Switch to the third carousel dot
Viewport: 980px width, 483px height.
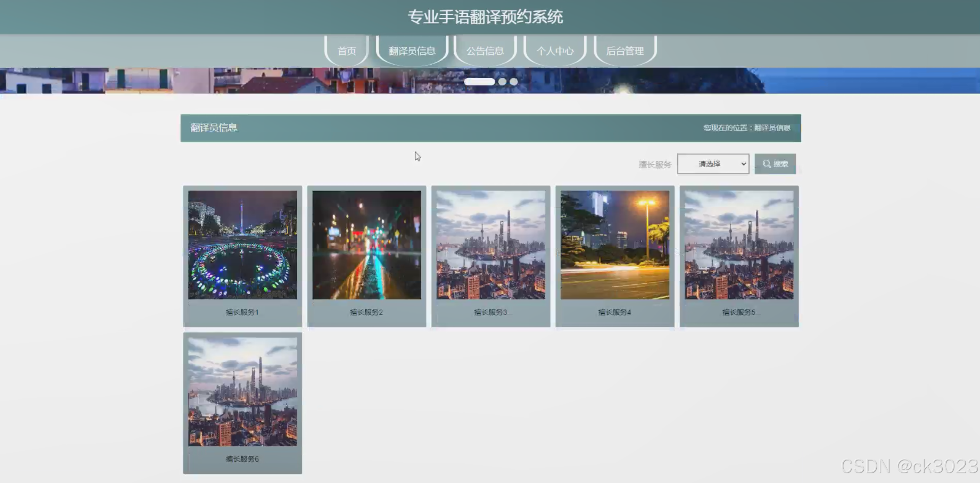(514, 82)
